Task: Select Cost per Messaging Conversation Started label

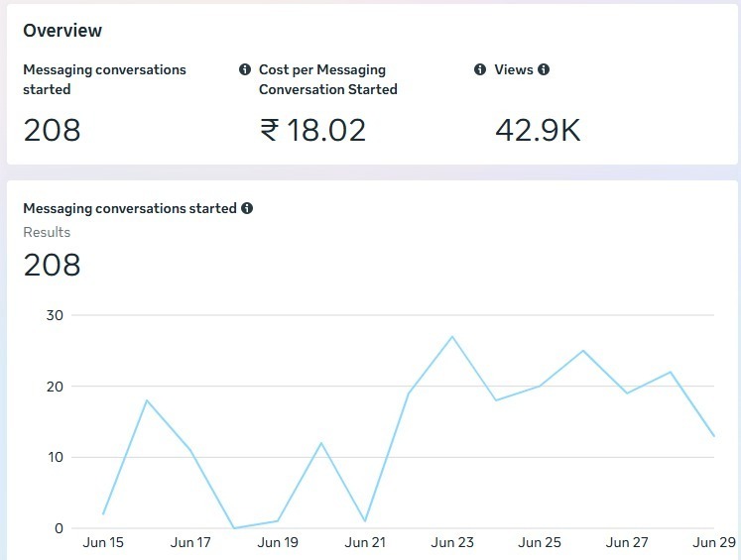Action: click(328, 79)
